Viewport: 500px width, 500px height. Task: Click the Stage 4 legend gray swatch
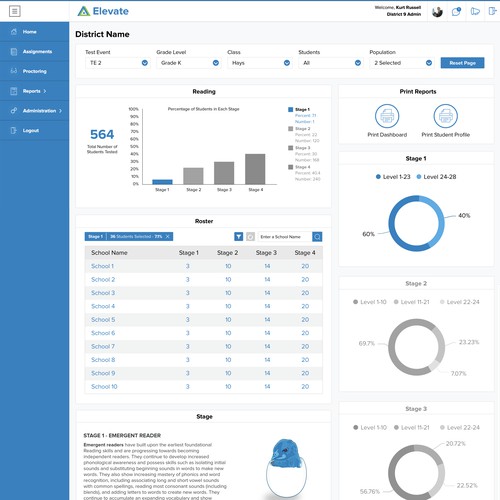pyautogui.click(x=290, y=167)
